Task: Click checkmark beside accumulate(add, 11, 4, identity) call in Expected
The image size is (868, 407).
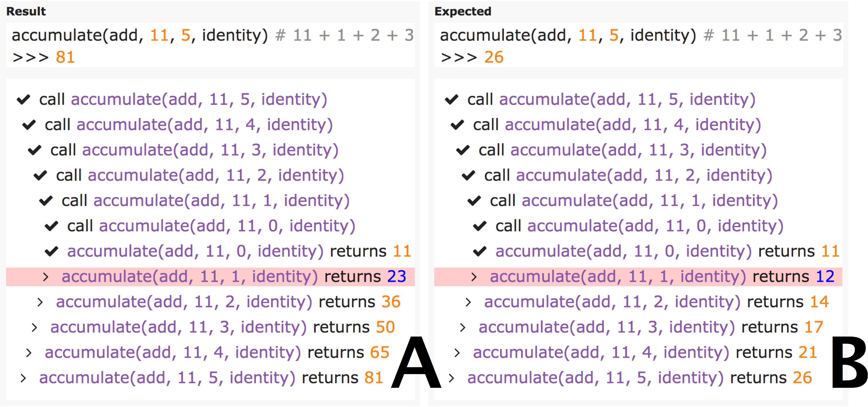Action: (x=457, y=125)
